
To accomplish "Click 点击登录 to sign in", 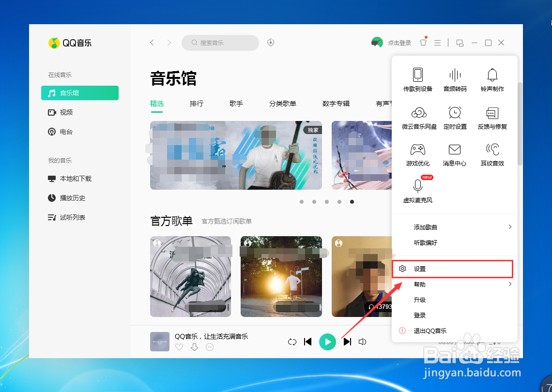I will (400, 43).
